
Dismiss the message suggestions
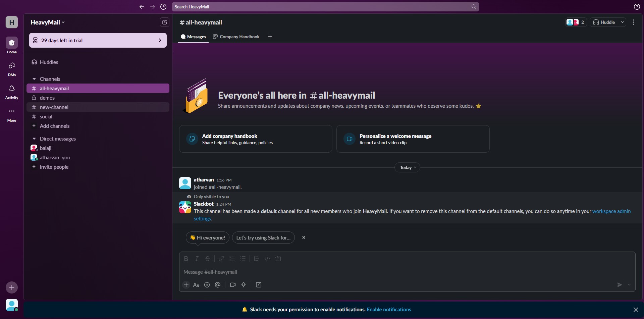point(304,237)
